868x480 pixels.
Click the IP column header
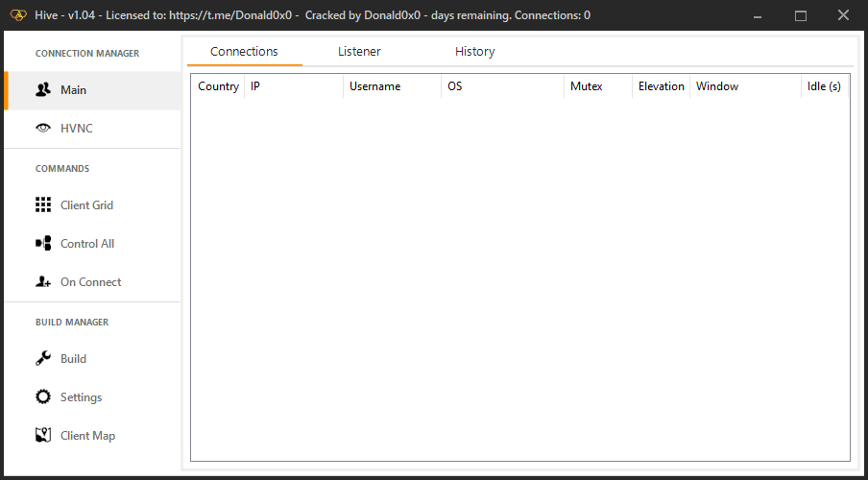point(255,86)
